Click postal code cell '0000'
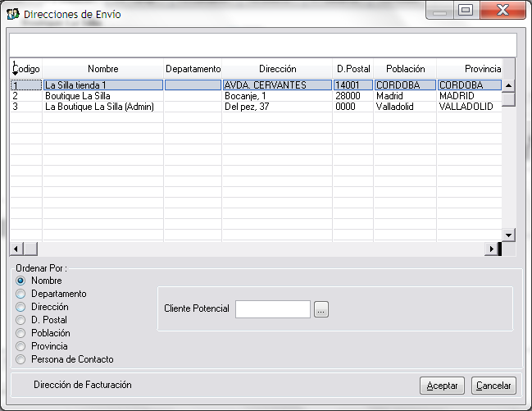Screen dimensions: 532x411 (x=353, y=107)
